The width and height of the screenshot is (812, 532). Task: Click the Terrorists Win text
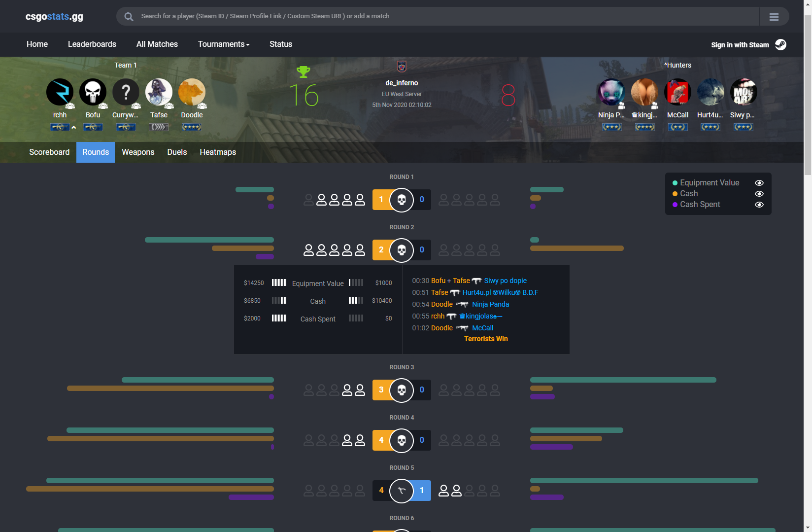click(x=486, y=339)
